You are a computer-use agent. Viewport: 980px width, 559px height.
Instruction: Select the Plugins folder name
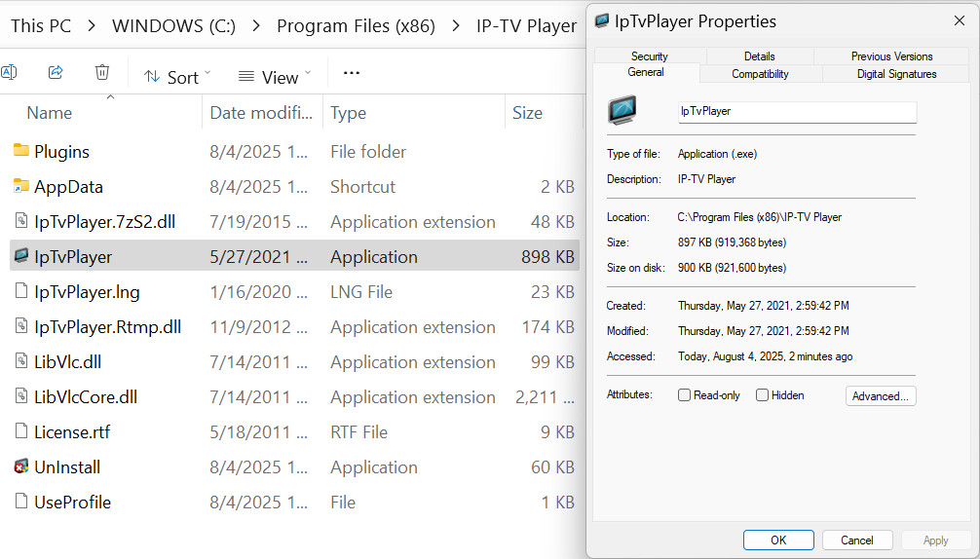coord(62,152)
